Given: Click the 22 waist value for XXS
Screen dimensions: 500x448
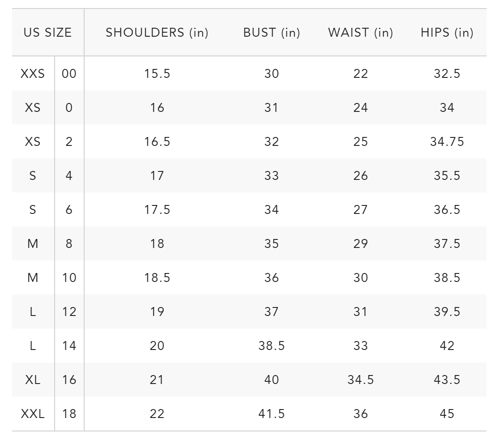Looking at the screenshot, I should [360, 74].
